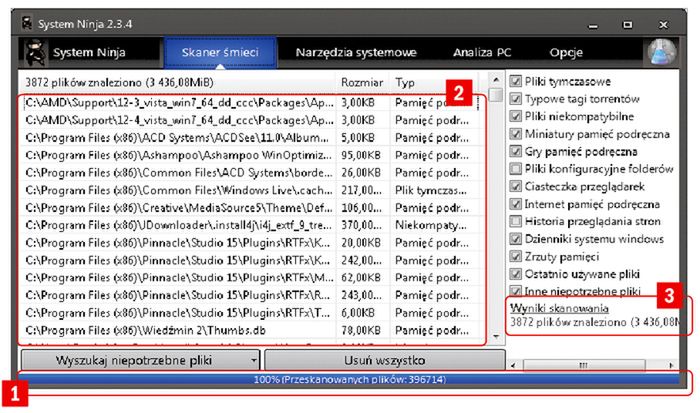700x413 pixels.
Task: Select the JDownloader .install4j row
Action: tap(251, 225)
